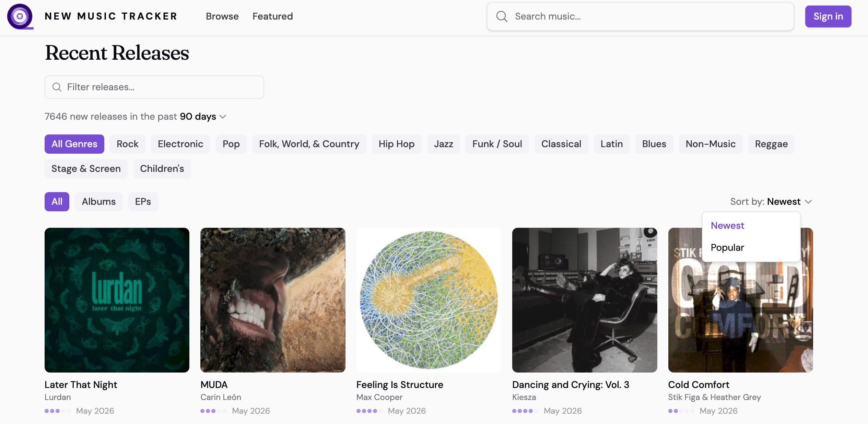Switch to the Albums tab
868x424 pixels.
click(x=99, y=202)
